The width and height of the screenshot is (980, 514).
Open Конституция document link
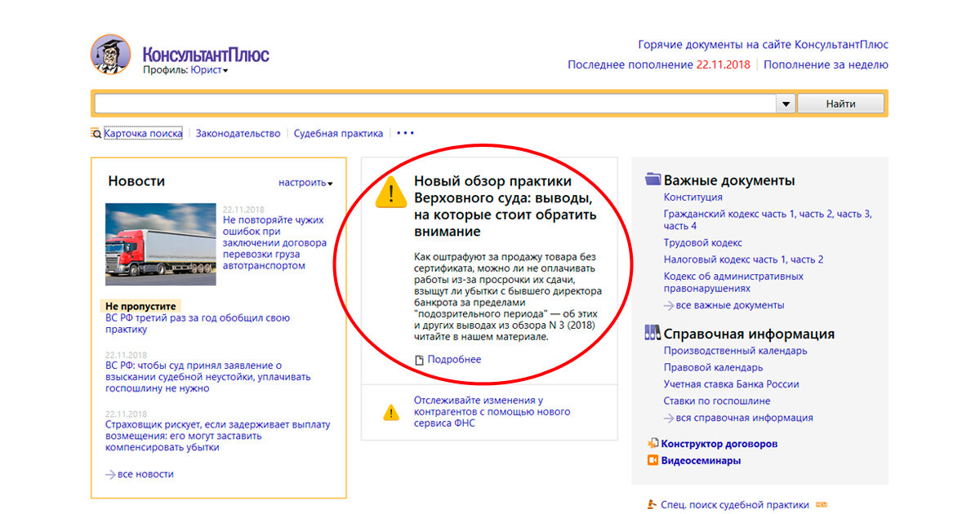tap(693, 197)
